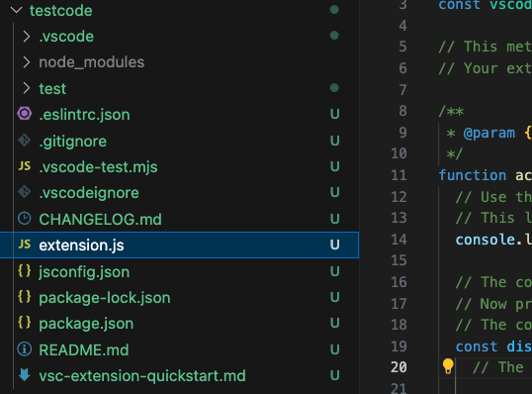Click the icon beside .vscodeignore
Viewport: 532px width, 394px height.
(25, 192)
